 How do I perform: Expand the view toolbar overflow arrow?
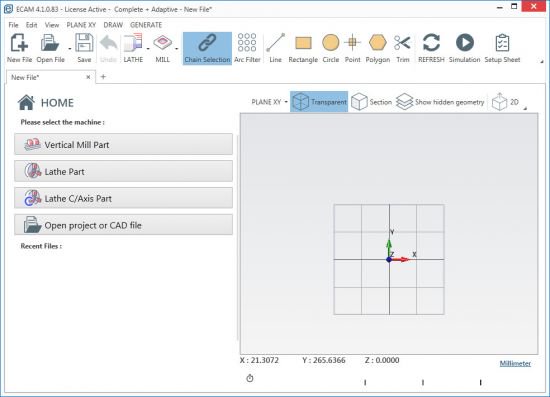tap(525, 109)
